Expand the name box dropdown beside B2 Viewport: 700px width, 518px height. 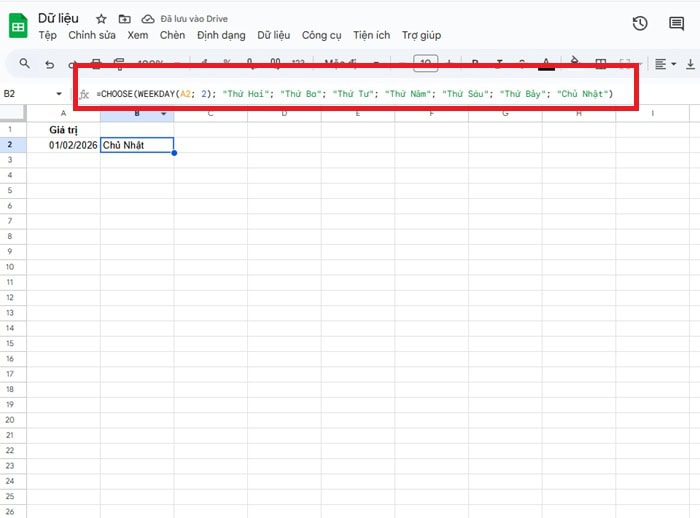click(58, 94)
